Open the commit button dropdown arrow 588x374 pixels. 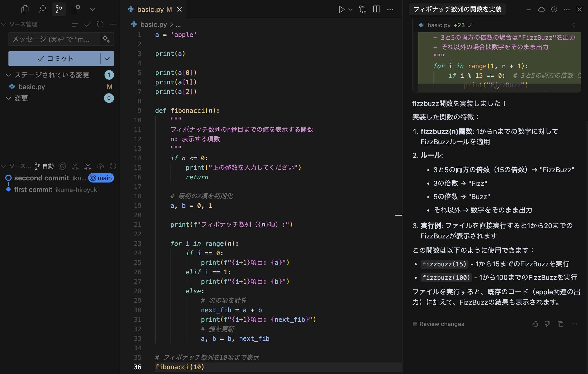(107, 58)
